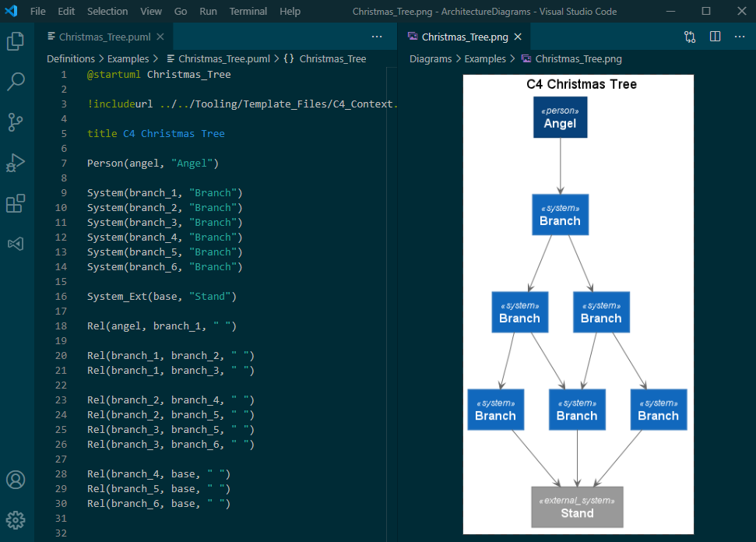Screen dimensions: 756x542
Task: Click the Christmas_Tree symbol breadcrumb
Action: pyautogui.click(x=332, y=58)
